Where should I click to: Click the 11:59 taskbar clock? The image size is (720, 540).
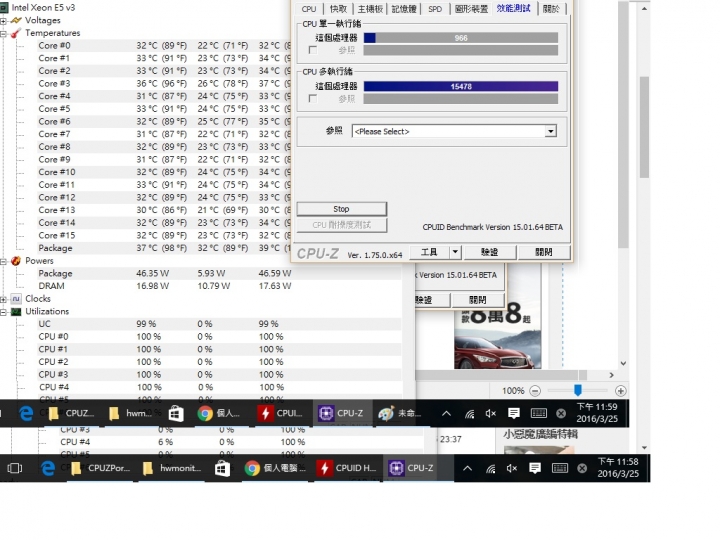pos(597,413)
